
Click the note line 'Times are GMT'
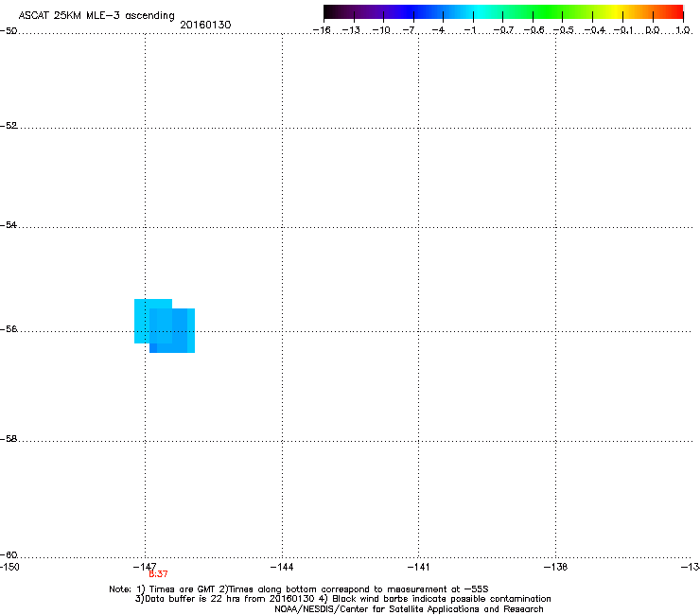click(183, 589)
